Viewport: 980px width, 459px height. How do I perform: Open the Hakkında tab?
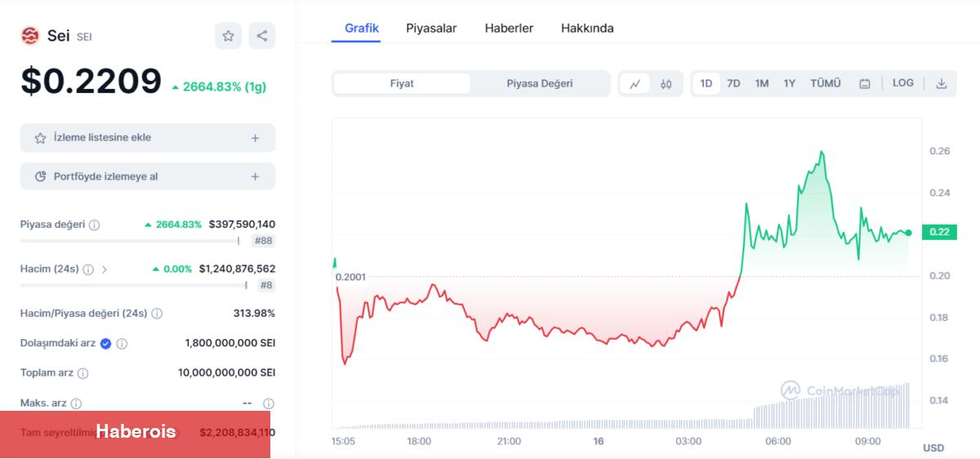587,28
